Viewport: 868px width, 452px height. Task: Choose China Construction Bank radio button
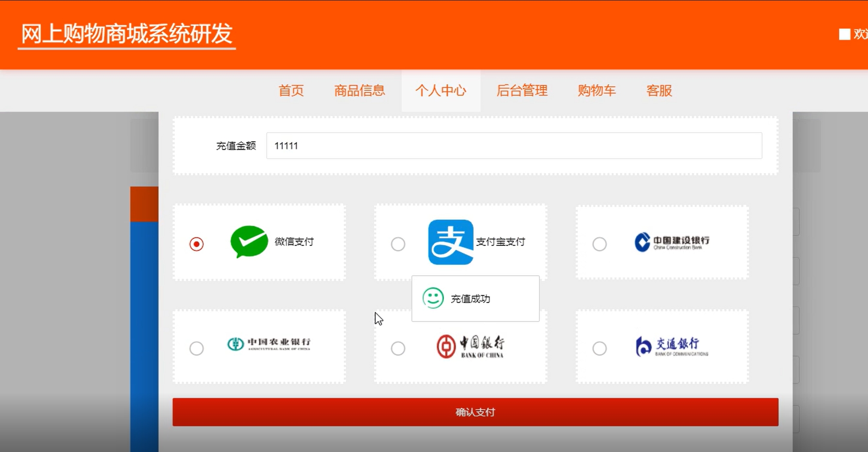tap(599, 244)
